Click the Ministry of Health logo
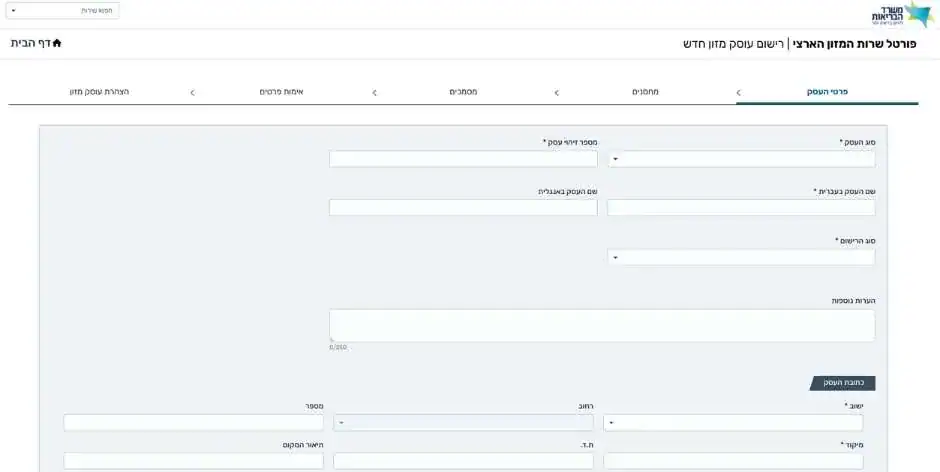Viewport: 940px width, 472px height. [901, 14]
